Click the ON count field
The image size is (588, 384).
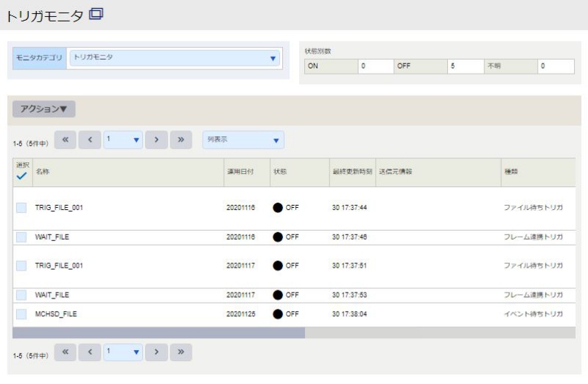[x=376, y=66]
